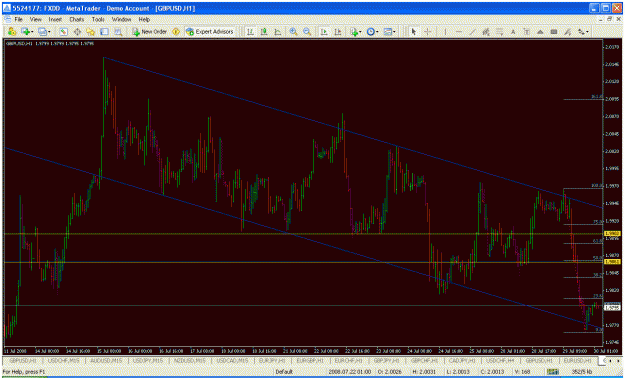
Task: Expand the Periods dropdown arrow
Action: pyautogui.click(x=377, y=32)
